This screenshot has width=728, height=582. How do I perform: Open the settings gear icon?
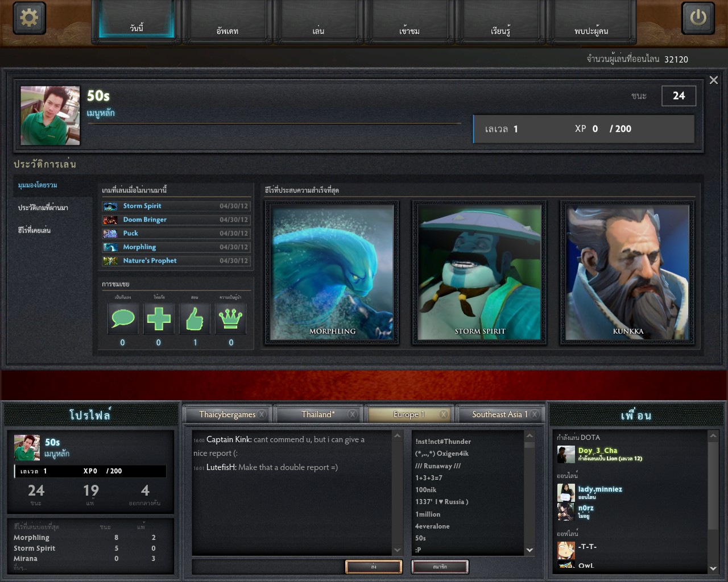click(x=29, y=18)
